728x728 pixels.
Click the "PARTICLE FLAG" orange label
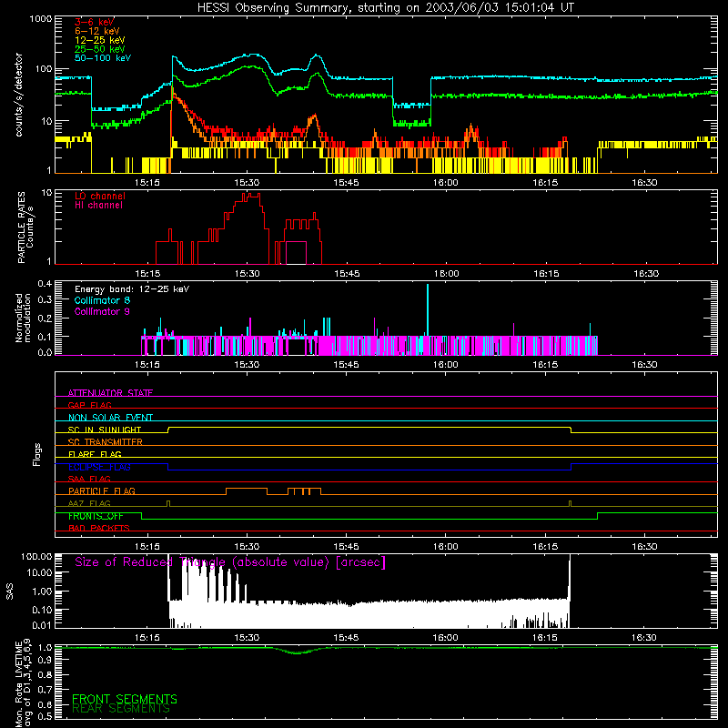click(102, 490)
